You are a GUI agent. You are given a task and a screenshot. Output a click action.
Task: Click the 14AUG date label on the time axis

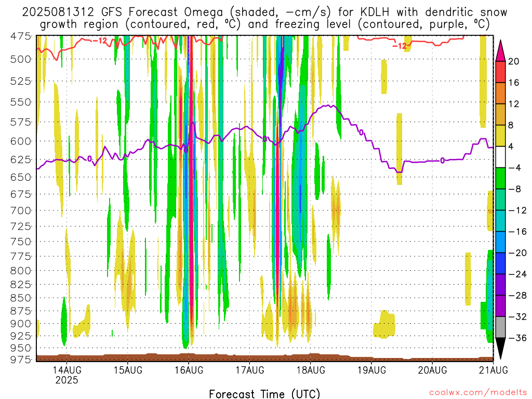pyautogui.click(x=67, y=370)
